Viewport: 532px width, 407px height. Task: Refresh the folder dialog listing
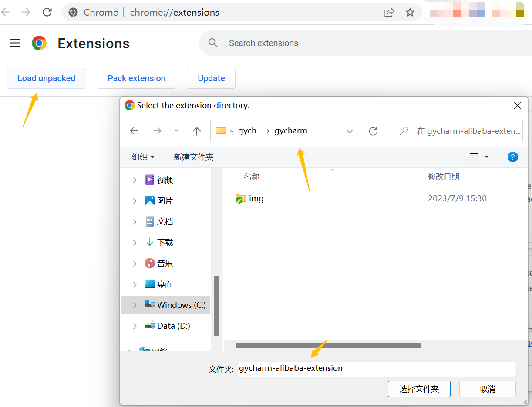373,131
